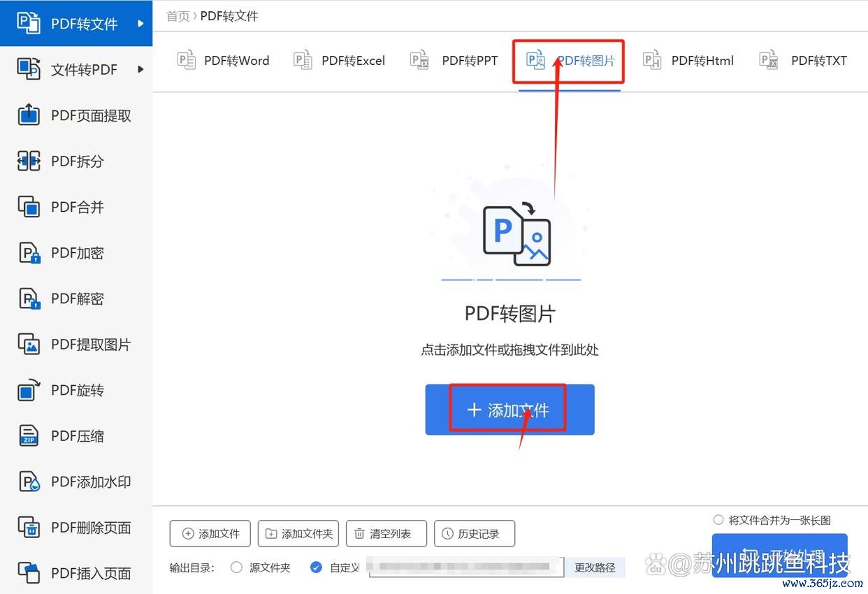Click the 文件转PDF sidebar icon
868x594 pixels.
(x=28, y=69)
